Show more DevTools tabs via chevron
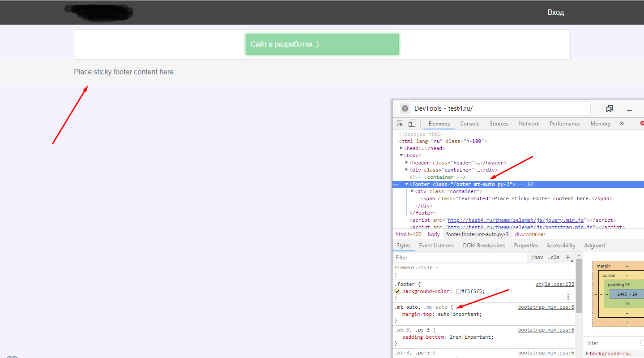 [622, 123]
